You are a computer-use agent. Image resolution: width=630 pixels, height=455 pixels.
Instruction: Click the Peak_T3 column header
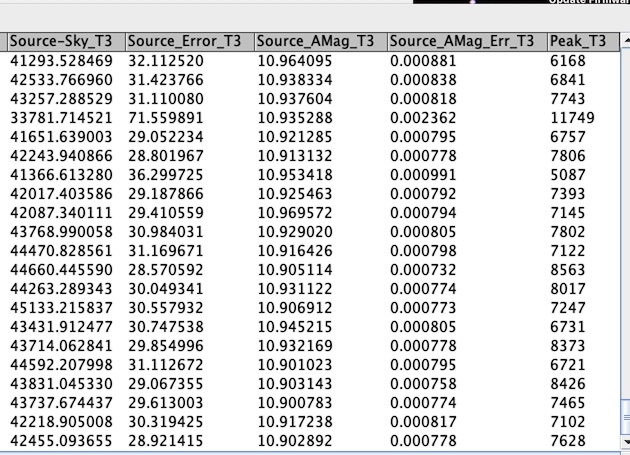click(x=577, y=41)
